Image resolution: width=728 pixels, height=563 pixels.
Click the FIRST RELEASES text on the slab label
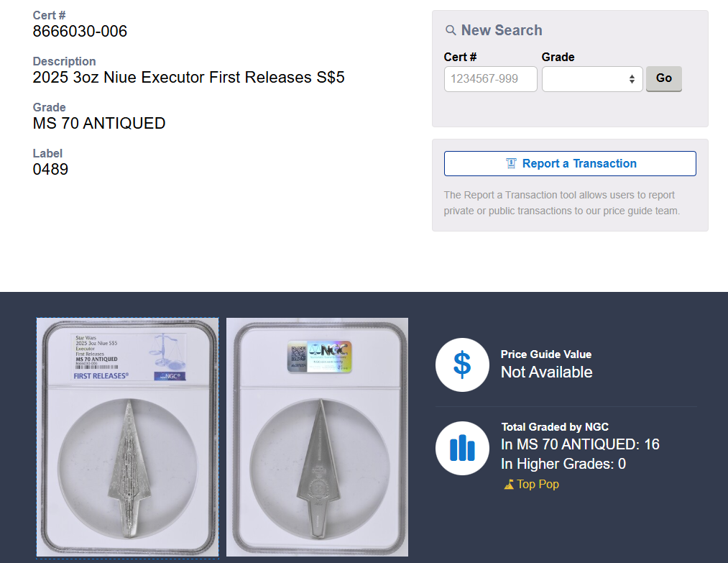(x=101, y=375)
